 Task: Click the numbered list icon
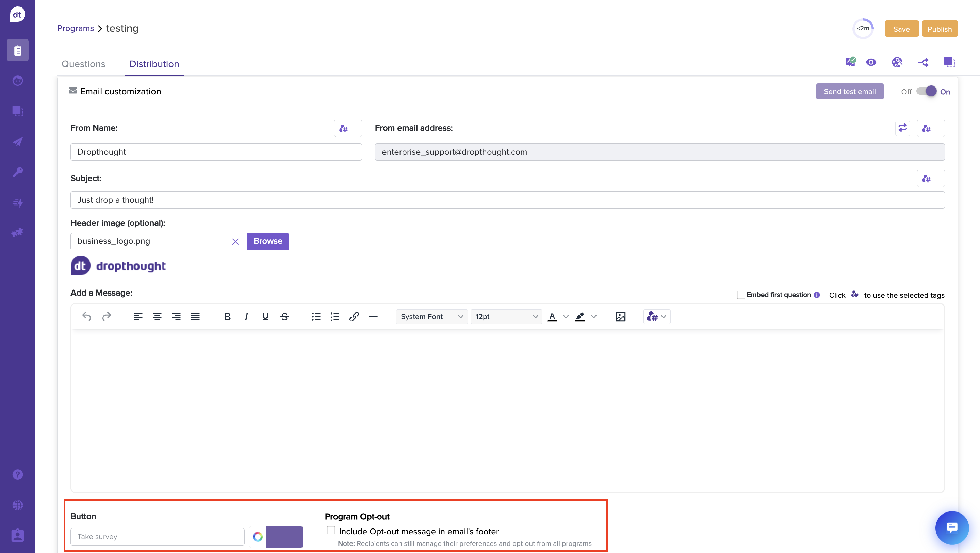point(335,317)
